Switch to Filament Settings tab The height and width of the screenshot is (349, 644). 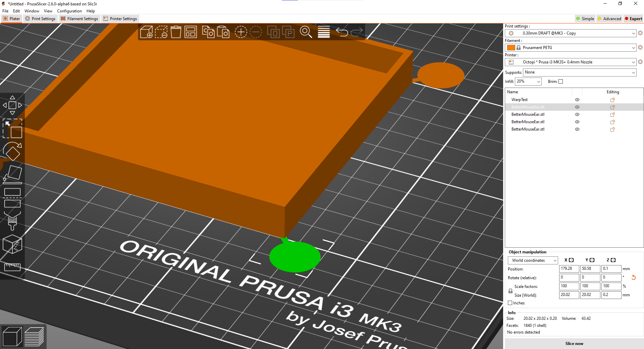click(x=79, y=19)
